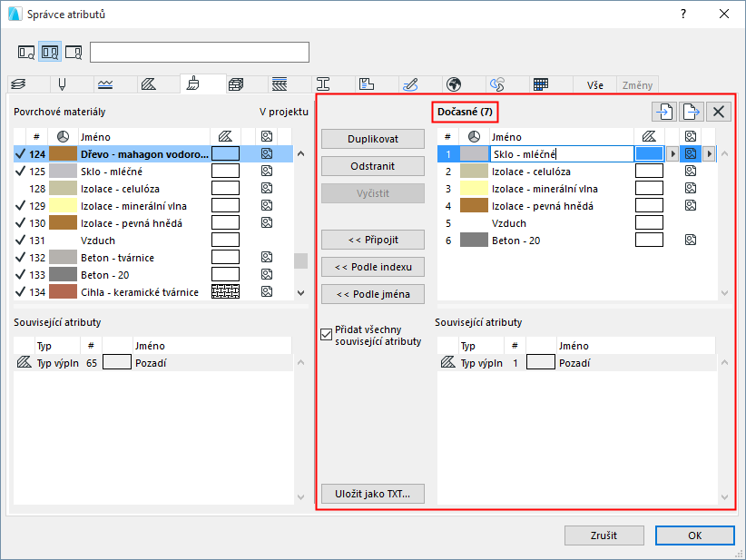Click the brick fill pattern of row 134
Image resolution: width=746 pixels, height=560 pixels.
point(225,291)
